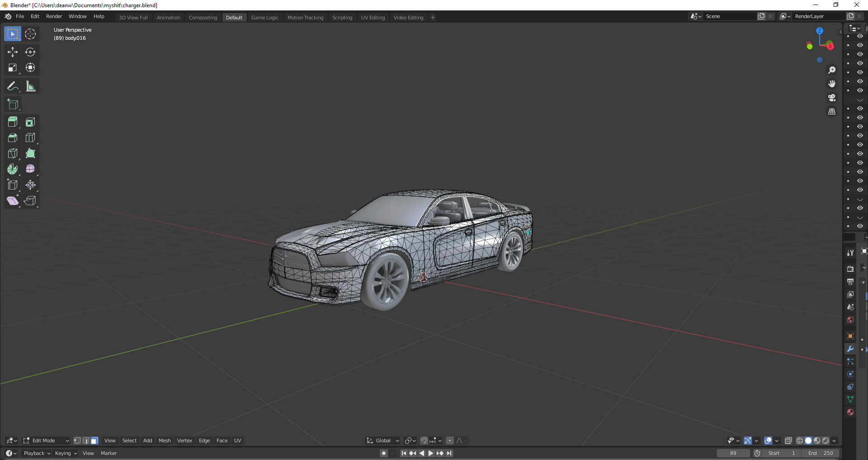Open the Material properties tab
Viewport: 868px width, 460px height.
point(850,412)
